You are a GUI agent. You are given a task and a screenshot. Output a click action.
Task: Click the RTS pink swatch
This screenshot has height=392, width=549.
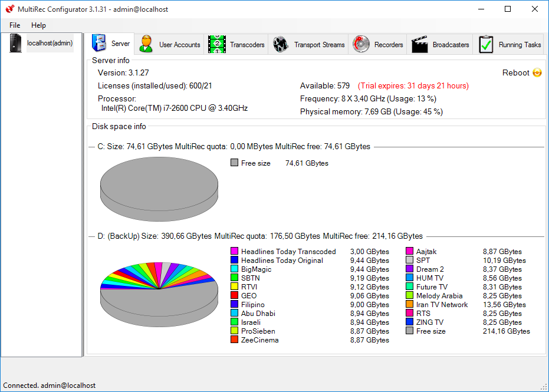click(x=410, y=313)
